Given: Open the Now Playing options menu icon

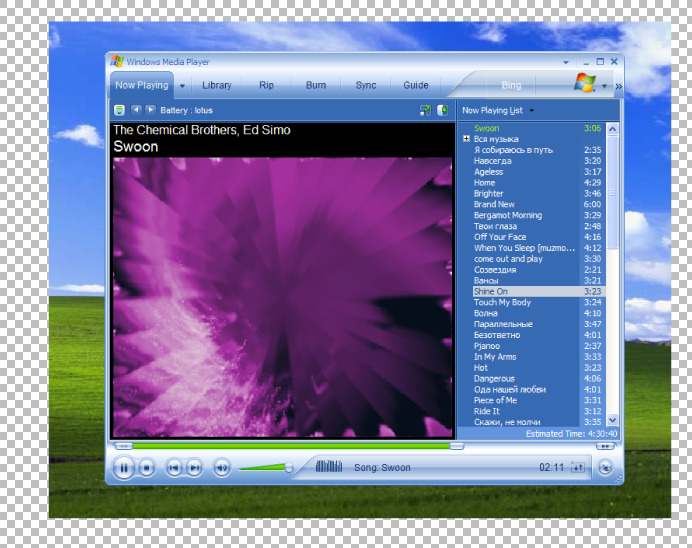Looking at the screenshot, I should [x=119, y=110].
